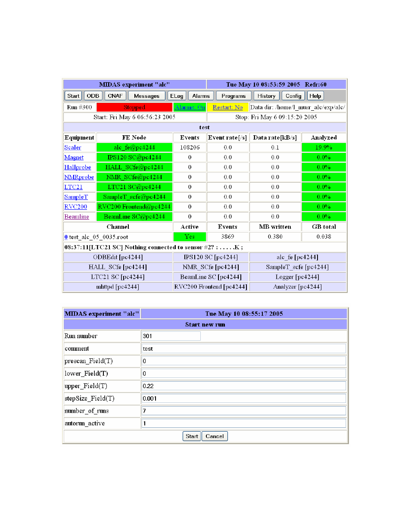Open the Messages page

[146, 96]
